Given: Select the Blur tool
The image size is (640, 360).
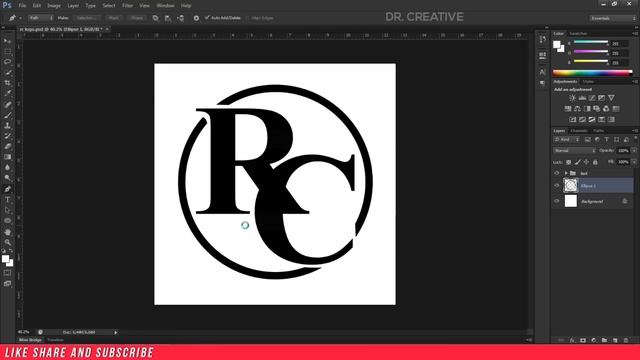Looking at the screenshot, I should [x=7, y=167].
